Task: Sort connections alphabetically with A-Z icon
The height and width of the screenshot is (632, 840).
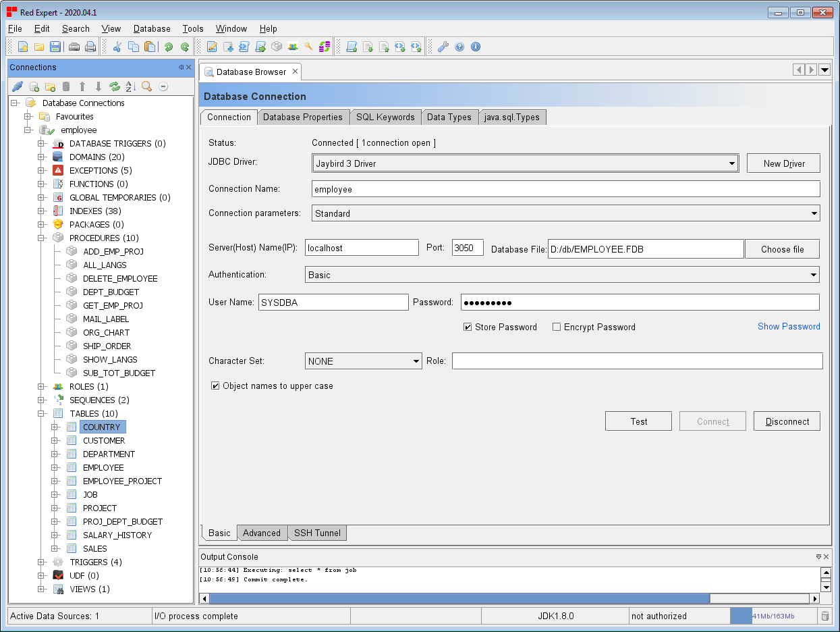Action: (131, 86)
